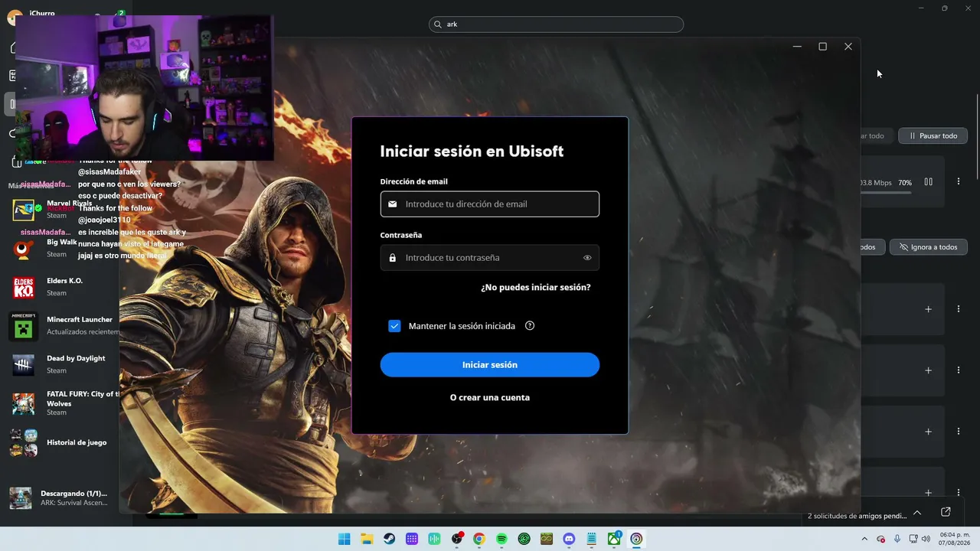Click 'Ignora a todos' button
The width and height of the screenshot is (980, 551).
tap(929, 247)
